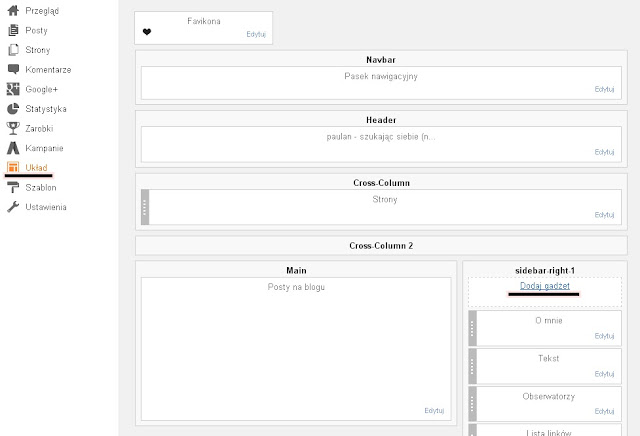
Task: Click Edytuj in Posty na blogu gadget
Action: pyautogui.click(x=434, y=410)
